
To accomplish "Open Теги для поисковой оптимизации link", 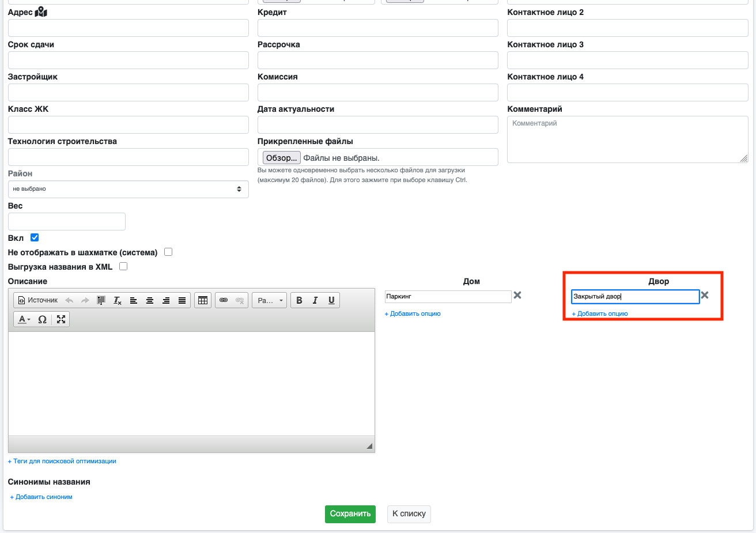I will pyautogui.click(x=62, y=461).
